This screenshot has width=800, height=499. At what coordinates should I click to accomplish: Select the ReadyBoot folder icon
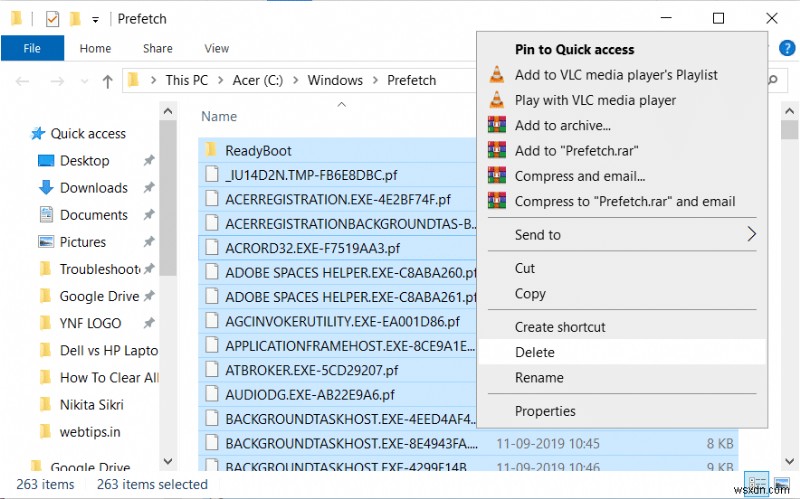coord(211,151)
